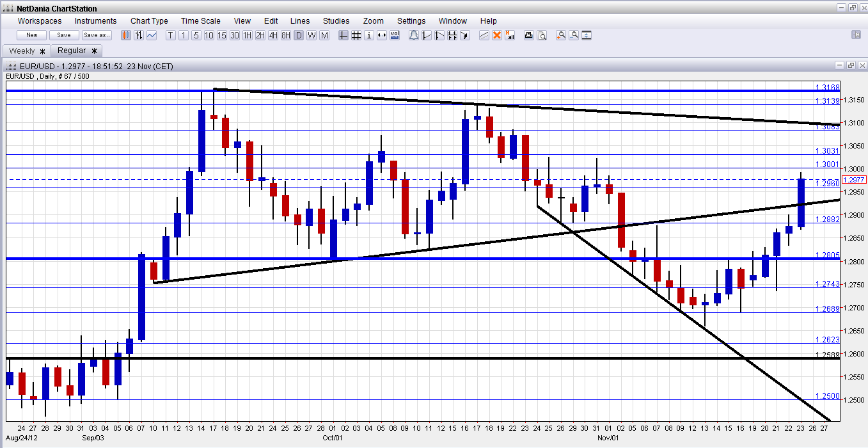The image size is (868, 448).
Task: Toggle the chart grid display button
Action: [x=356, y=35]
